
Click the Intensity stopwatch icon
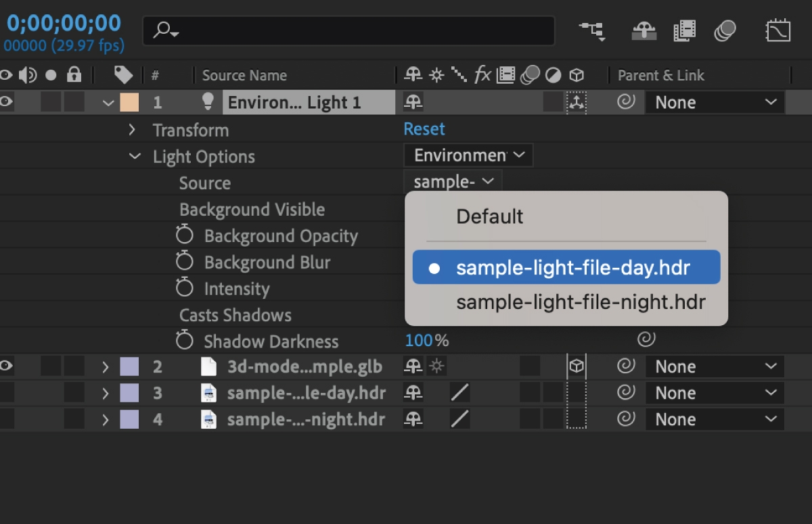184,289
